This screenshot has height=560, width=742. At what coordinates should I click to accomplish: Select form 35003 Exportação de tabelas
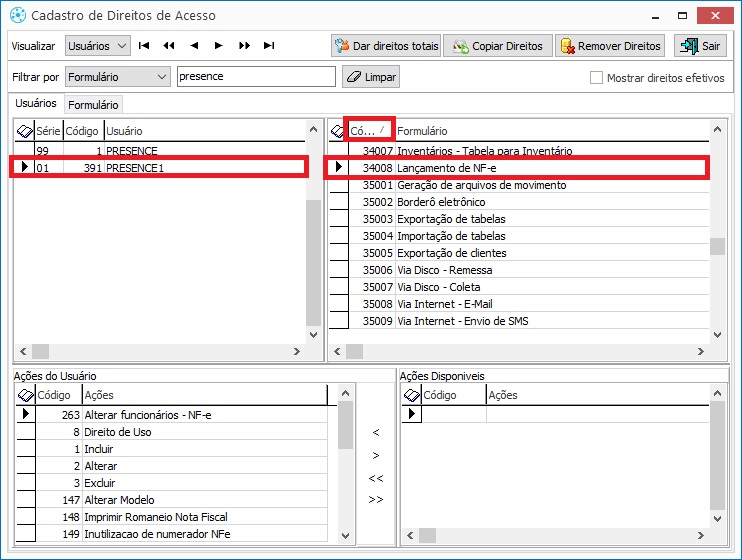coord(519,219)
